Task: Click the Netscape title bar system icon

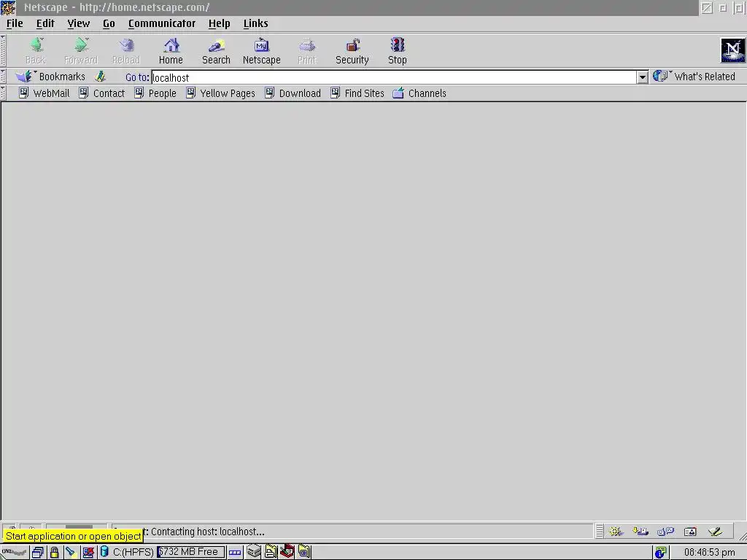Action: point(8,7)
